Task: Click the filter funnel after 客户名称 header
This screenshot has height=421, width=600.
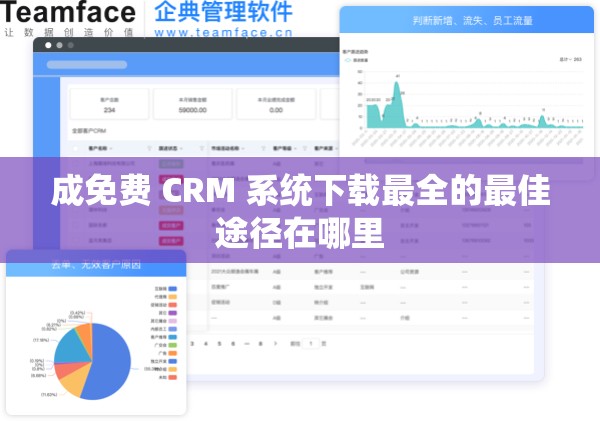Action: click(149, 148)
